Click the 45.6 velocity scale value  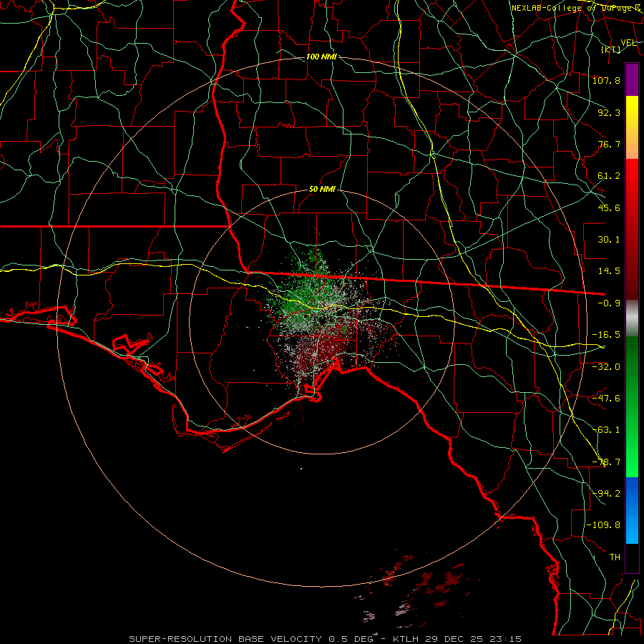pos(609,208)
